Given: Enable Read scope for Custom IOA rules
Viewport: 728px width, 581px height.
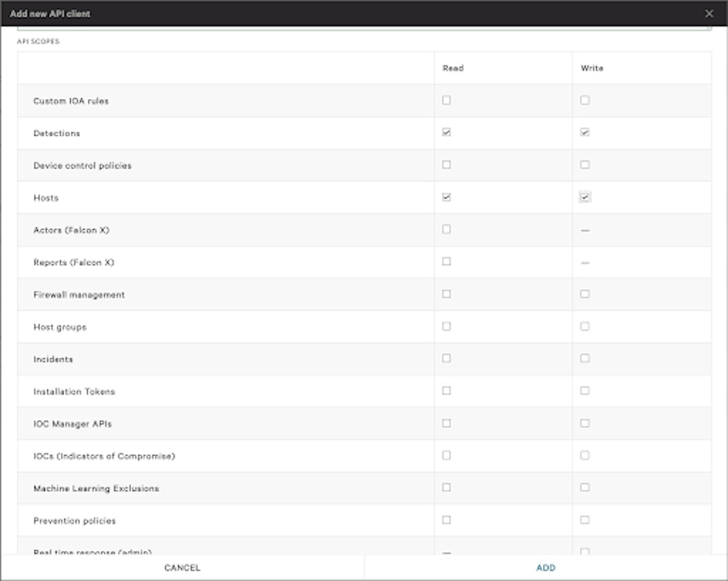Looking at the screenshot, I should pos(446,100).
